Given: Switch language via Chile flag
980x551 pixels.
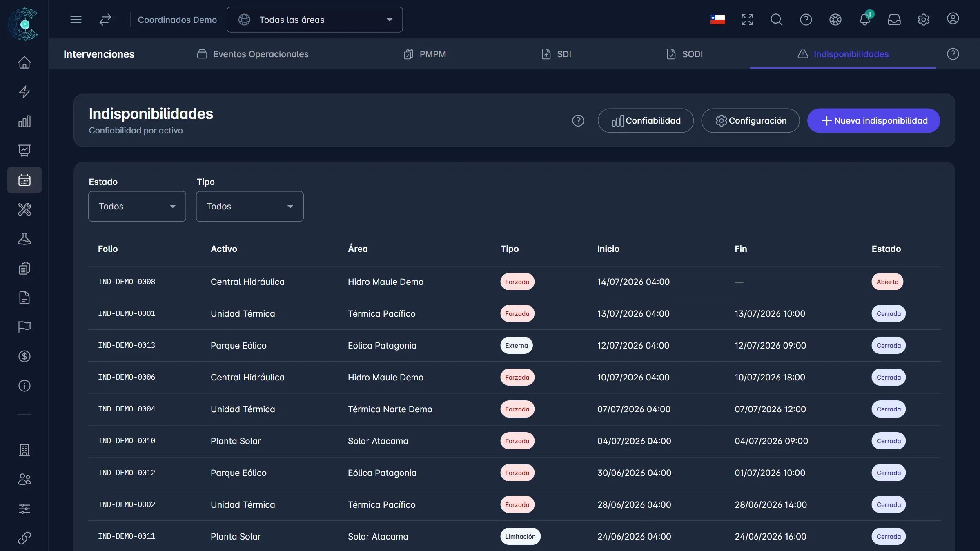Looking at the screenshot, I should click(x=718, y=20).
